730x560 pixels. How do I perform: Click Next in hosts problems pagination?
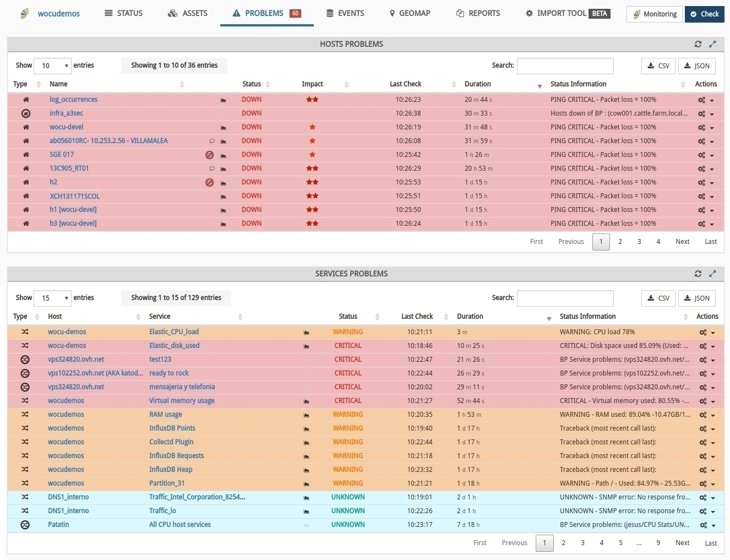[683, 242]
